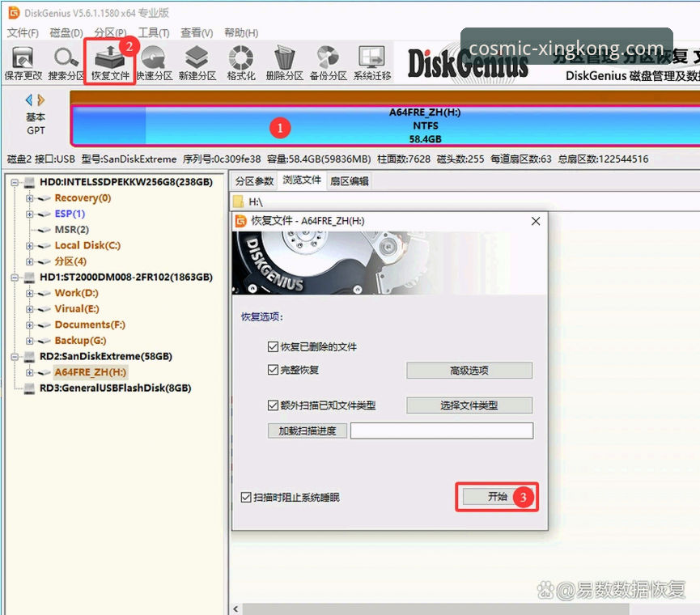This screenshot has height=615, width=700.
Task: Click the Quick Partition (快速分区) icon
Action: [153, 58]
